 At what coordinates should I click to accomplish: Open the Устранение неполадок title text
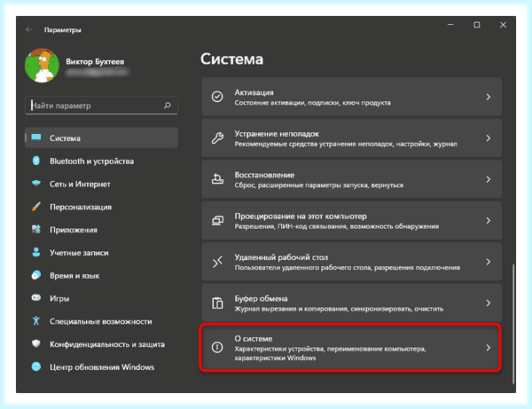coord(277,134)
